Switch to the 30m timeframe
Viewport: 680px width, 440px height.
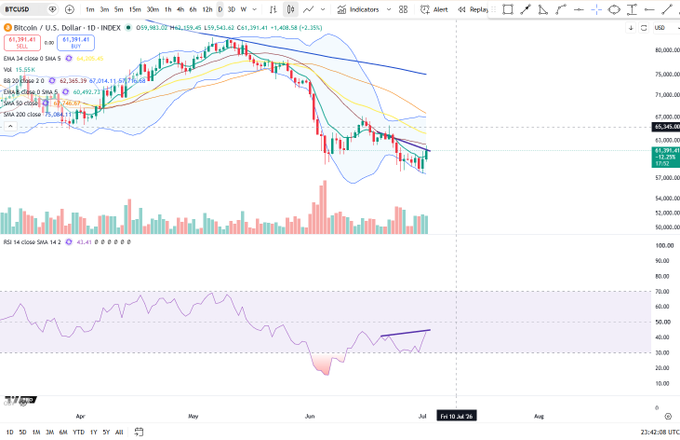pos(153,10)
